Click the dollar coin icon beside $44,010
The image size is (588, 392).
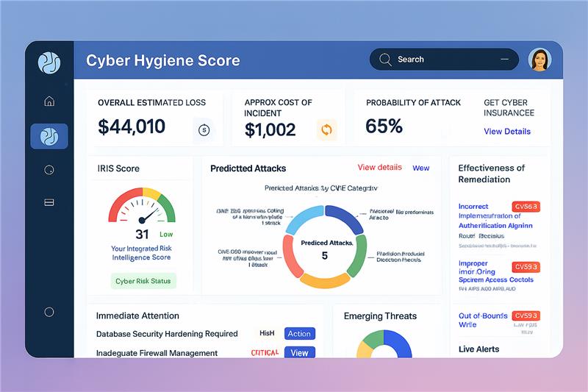tap(204, 129)
